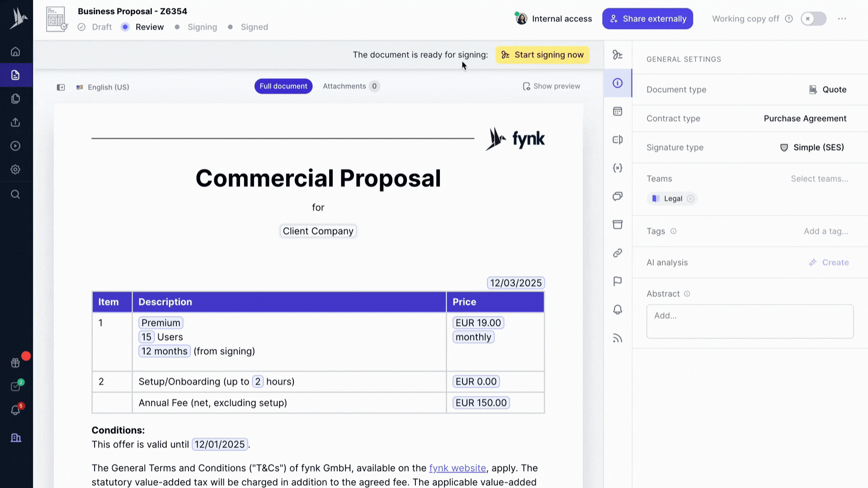The width and height of the screenshot is (868, 488).
Task: Open the fynk website link
Action: click(x=457, y=468)
